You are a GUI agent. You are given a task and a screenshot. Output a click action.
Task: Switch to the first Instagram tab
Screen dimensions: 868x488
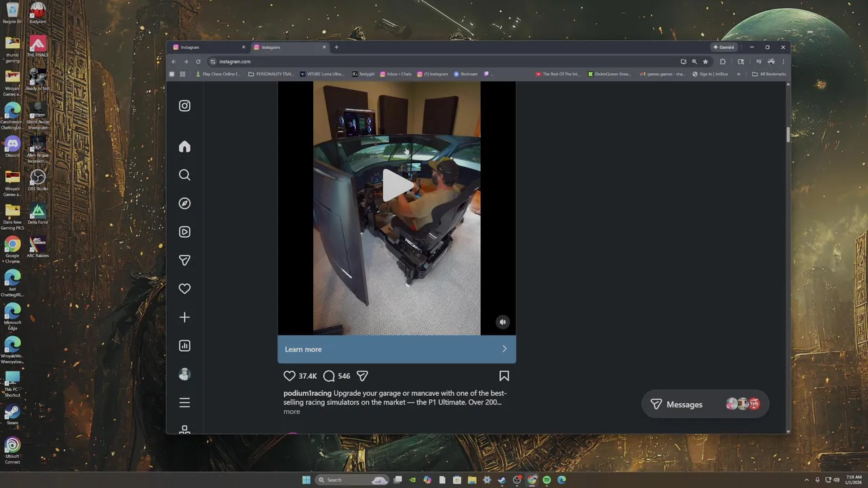[x=209, y=47]
